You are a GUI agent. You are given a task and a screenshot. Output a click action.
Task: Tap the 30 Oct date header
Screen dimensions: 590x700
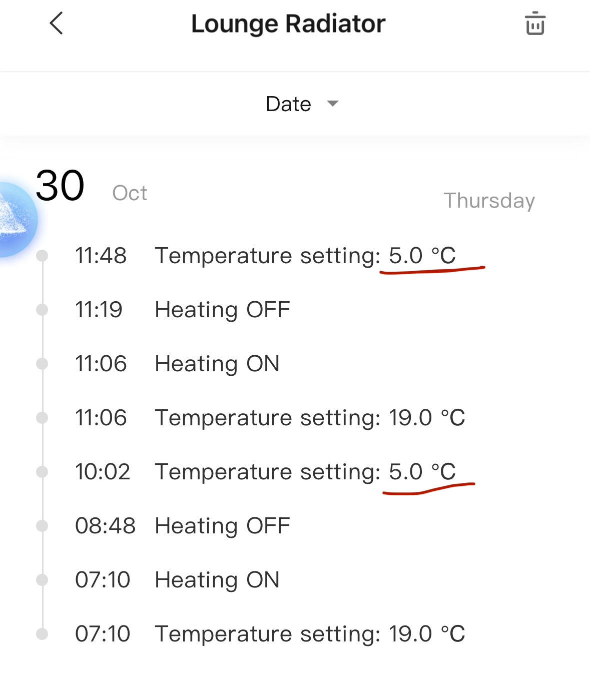[x=90, y=187]
